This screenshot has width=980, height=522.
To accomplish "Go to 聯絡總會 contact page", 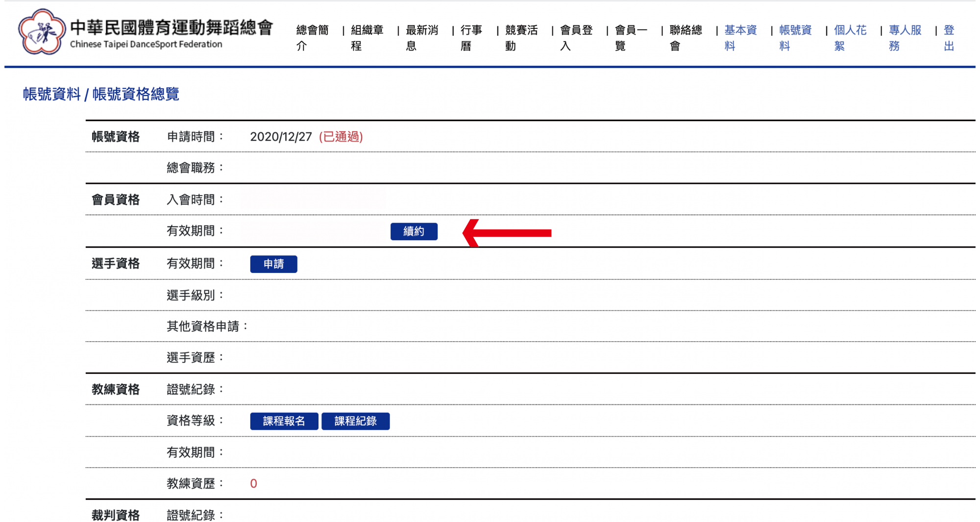I will point(686,38).
